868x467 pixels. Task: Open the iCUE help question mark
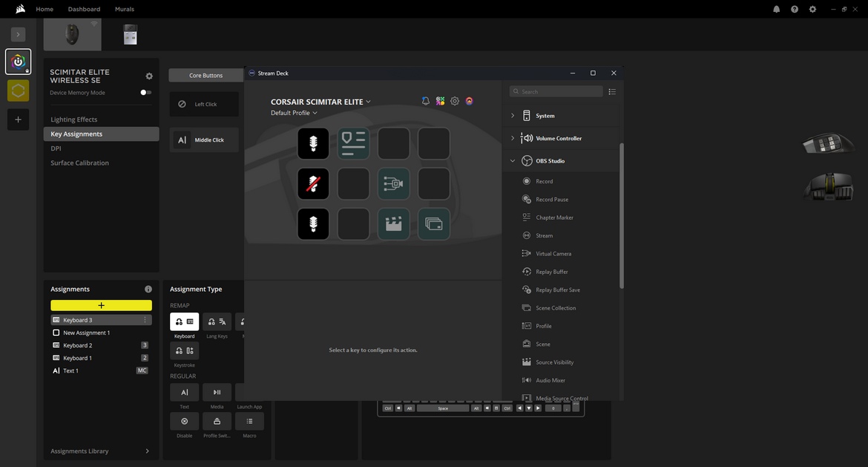(x=795, y=9)
